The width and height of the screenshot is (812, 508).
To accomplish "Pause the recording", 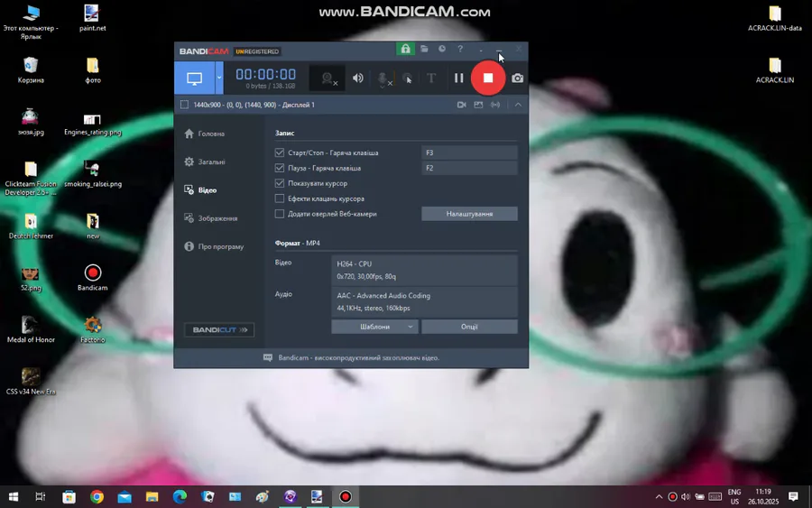I will click(x=459, y=79).
